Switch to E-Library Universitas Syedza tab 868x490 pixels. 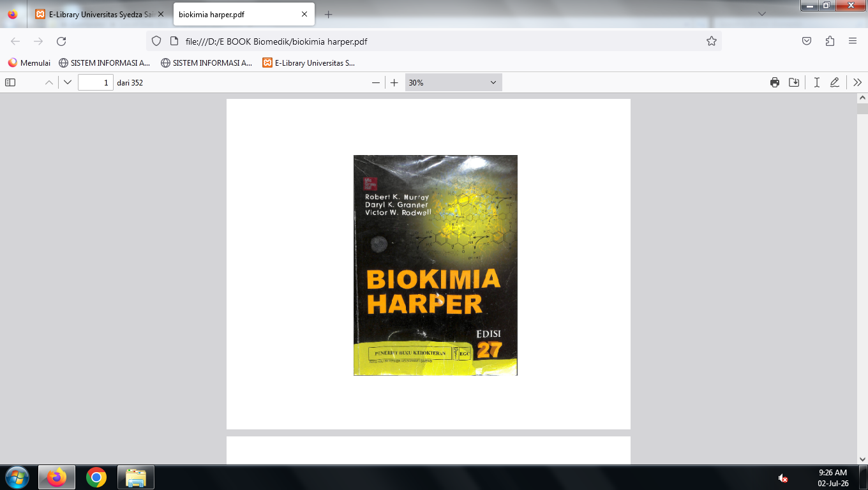coord(100,14)
